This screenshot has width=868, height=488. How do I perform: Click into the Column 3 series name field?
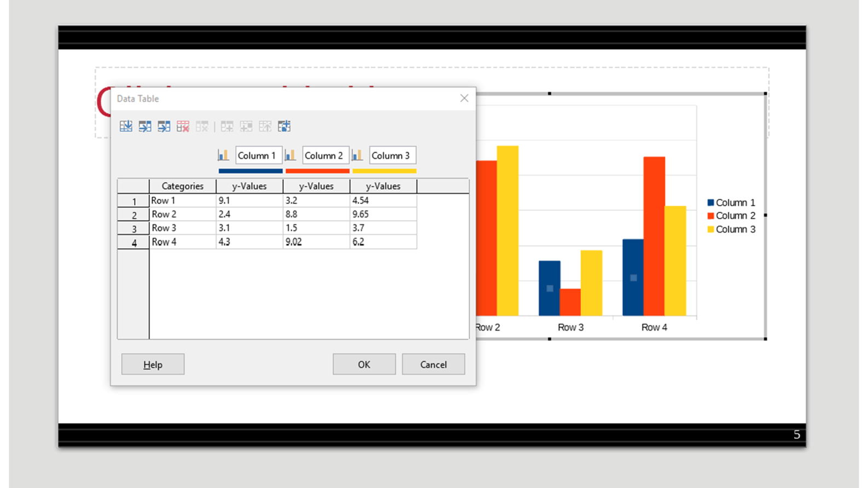[393, 155]
